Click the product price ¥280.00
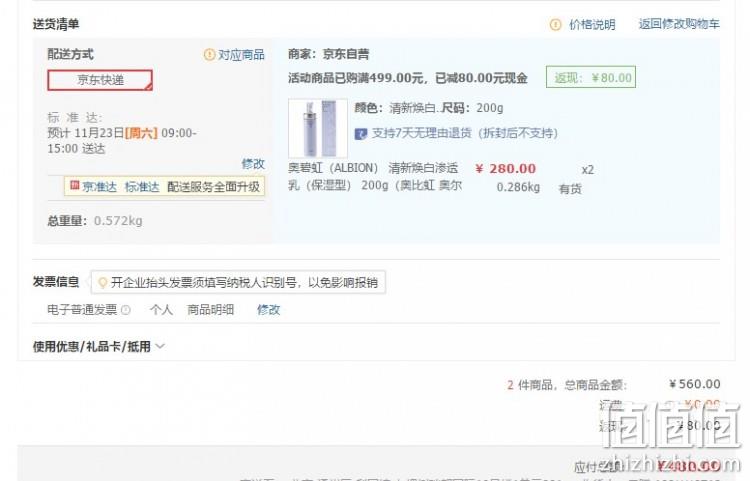The height and width of the screenshot is (481, 750). (506, 169)
